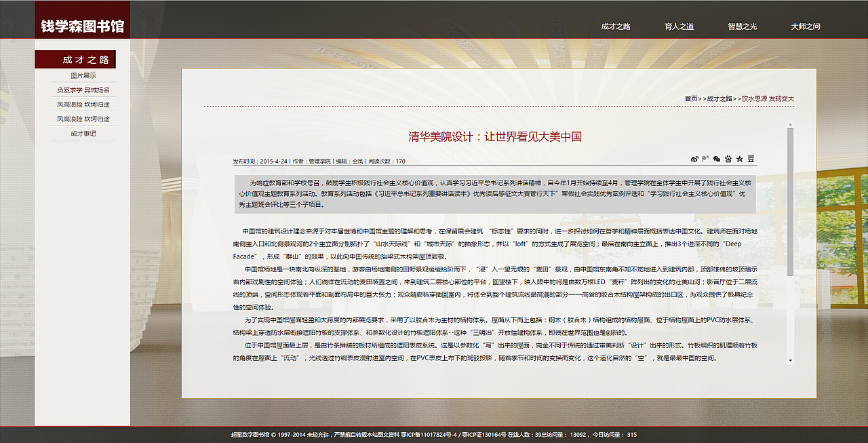
Task: Click the star favorite share icon
Action: point(740,159)
